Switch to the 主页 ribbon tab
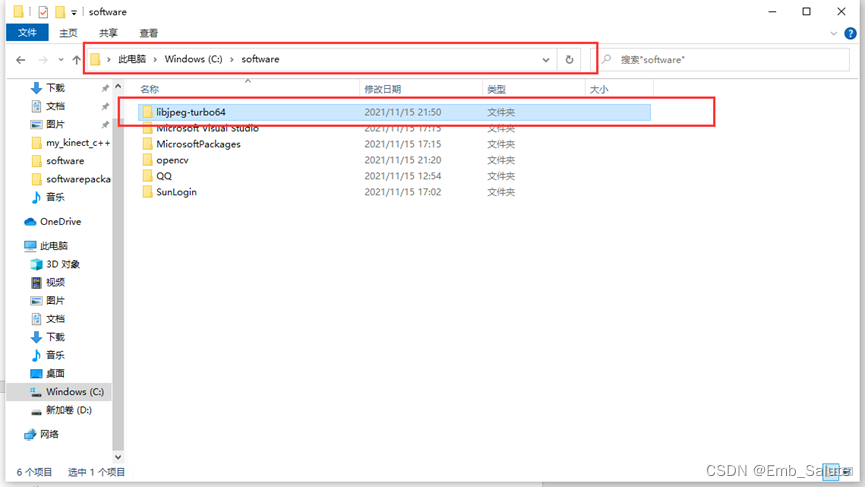This screenshot has height=487, width=865. tap(68, 33)
